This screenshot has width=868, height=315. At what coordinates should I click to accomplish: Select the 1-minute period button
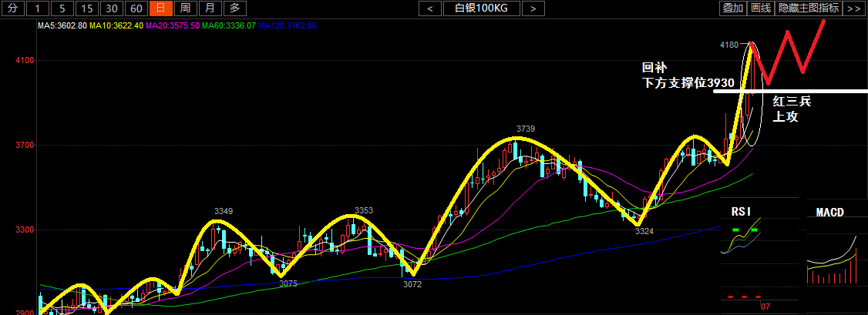coord(39,8)
